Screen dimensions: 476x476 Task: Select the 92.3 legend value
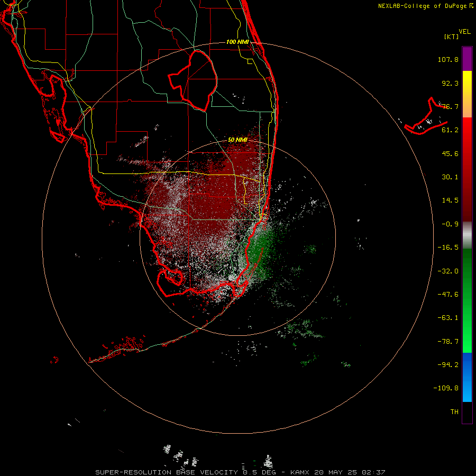(x=450, y=83)
